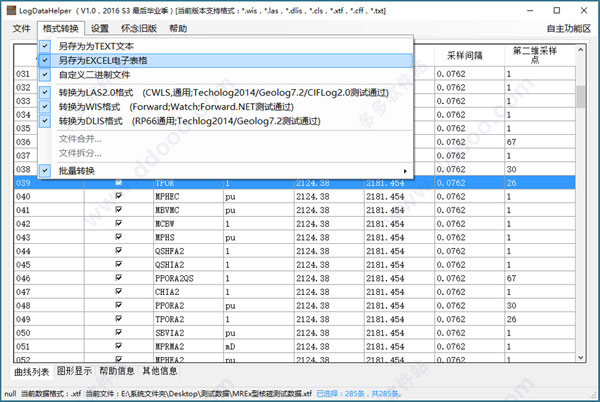Click the 自主功能区 button
The image size is (600, 402).
tap(569, 29)
